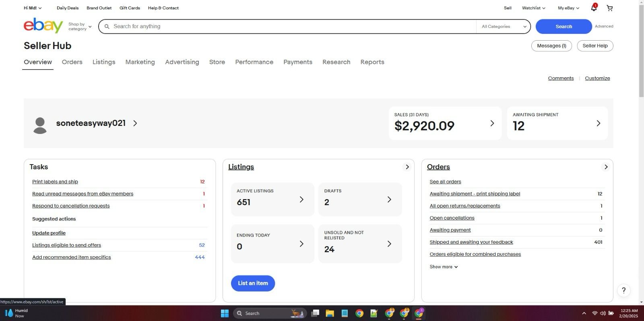Open the Research tab
Screen dimensions: 644x321
(x=336, y=62)
